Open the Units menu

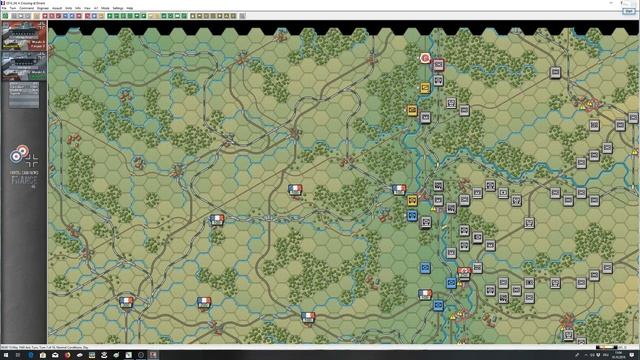[69, 8]
